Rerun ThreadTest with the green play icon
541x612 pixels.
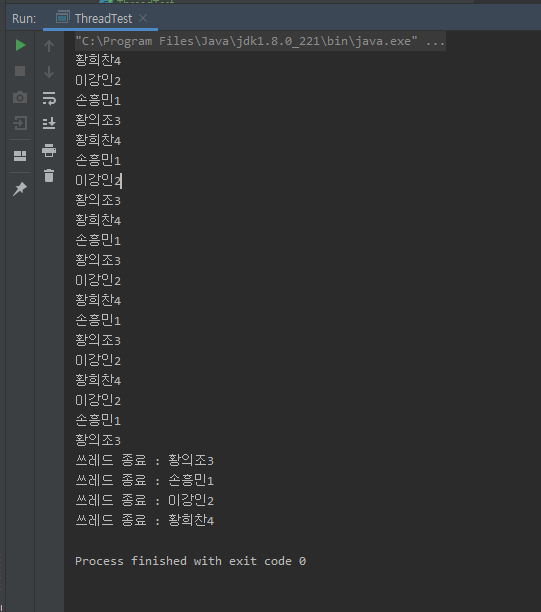(x=20, y=45)
